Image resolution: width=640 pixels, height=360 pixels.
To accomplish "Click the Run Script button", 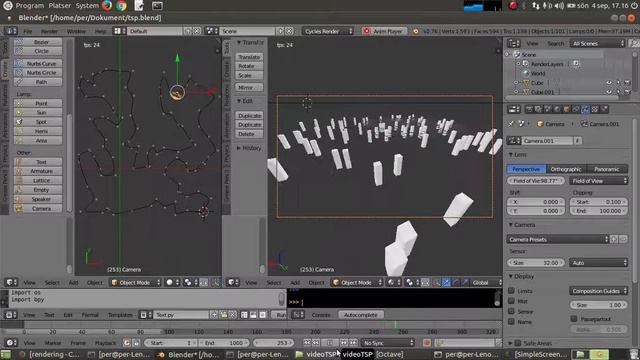I will click(281, 315).
